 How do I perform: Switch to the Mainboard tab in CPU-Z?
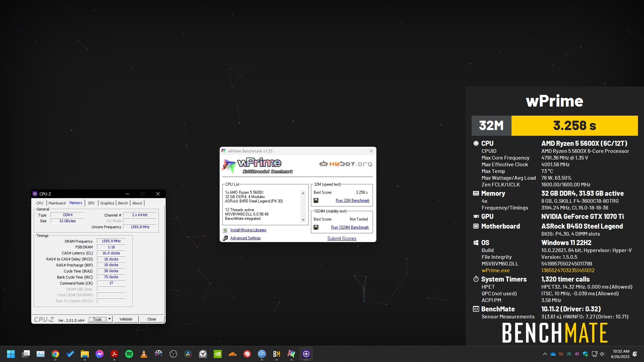57,203
